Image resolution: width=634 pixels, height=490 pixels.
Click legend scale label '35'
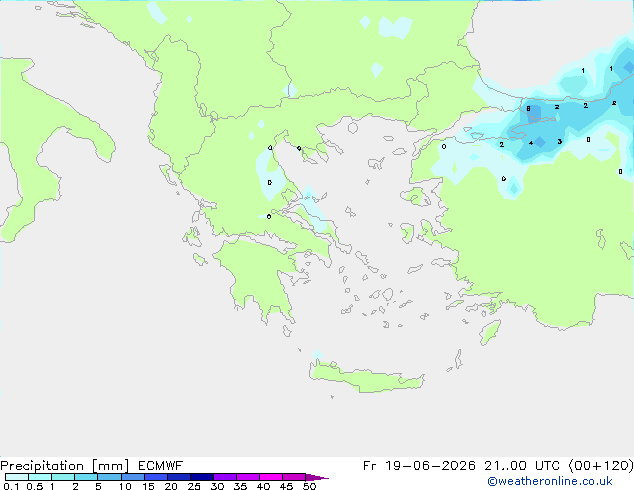click(x=240, y=486)
